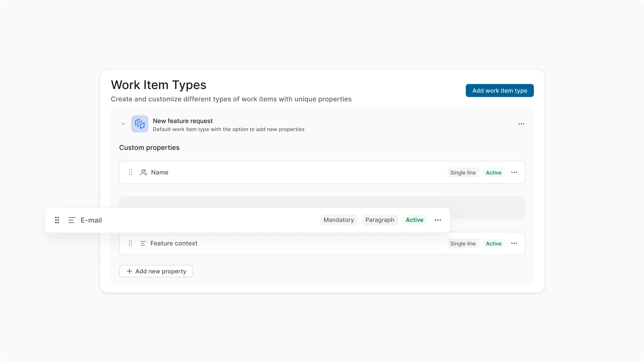
Task: Grab the drag handle of Feature context
Action: coord(130,243)
